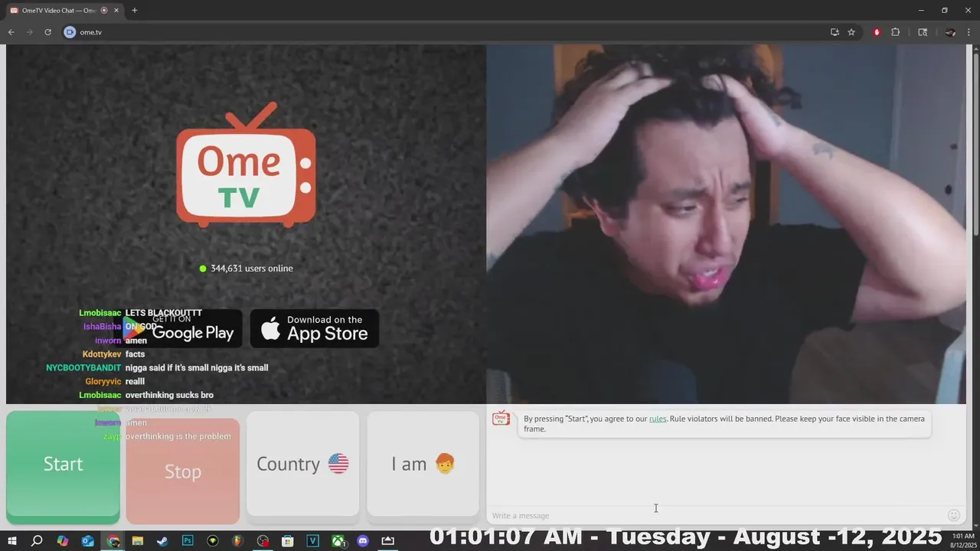Install OmeTV app icon in address bar
Viewport: 980px width, 551px height.
pos(835,32)
